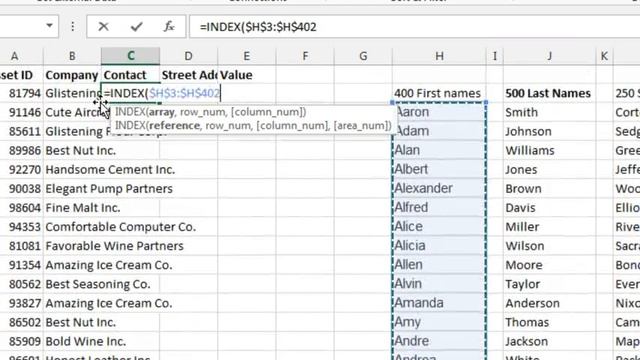Click the cell with asset ID 89986
Image resolution: width=640 pixels, height=360 pixels.
(x=22, y=151)
